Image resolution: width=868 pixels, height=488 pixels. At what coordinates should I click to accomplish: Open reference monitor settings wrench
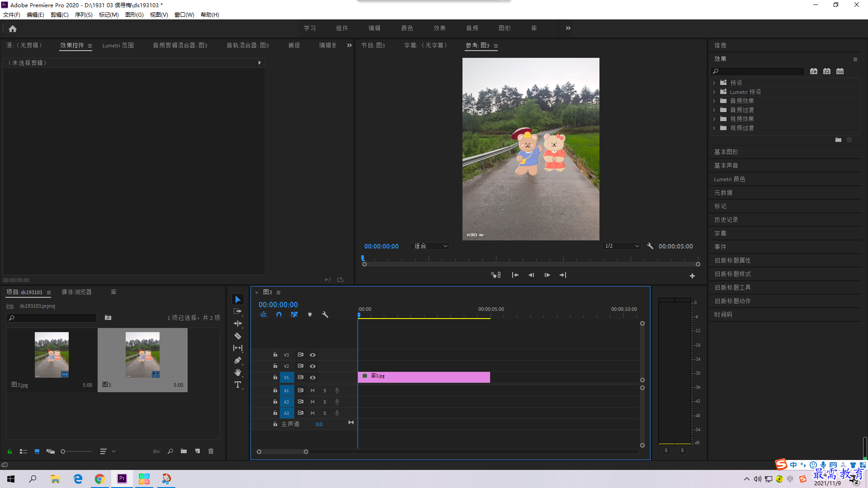650,246
